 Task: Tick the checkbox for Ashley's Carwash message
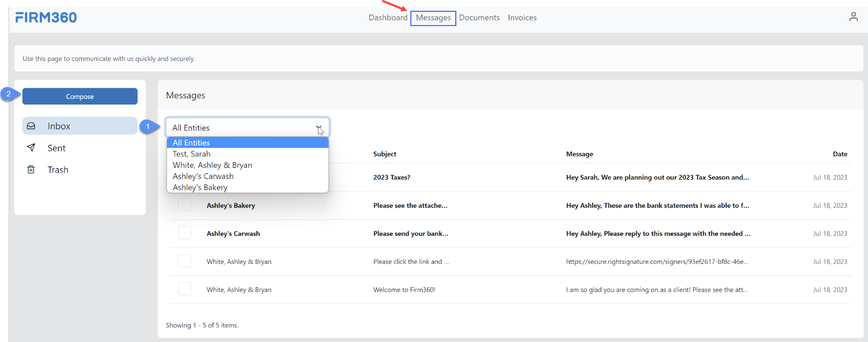184,233
